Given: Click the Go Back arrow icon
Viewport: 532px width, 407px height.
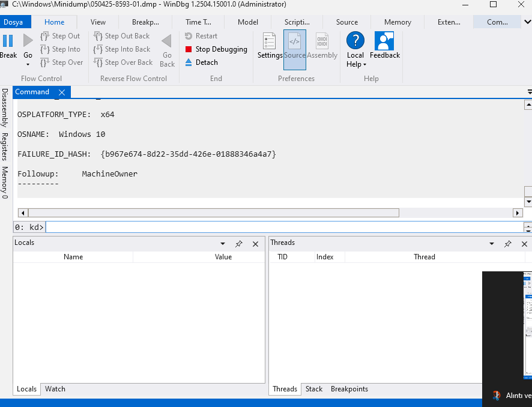Looking at the screenshot, I should [166, 41].
